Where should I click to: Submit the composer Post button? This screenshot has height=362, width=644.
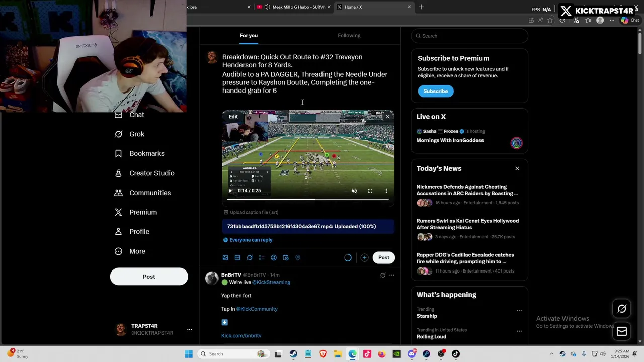384,258
